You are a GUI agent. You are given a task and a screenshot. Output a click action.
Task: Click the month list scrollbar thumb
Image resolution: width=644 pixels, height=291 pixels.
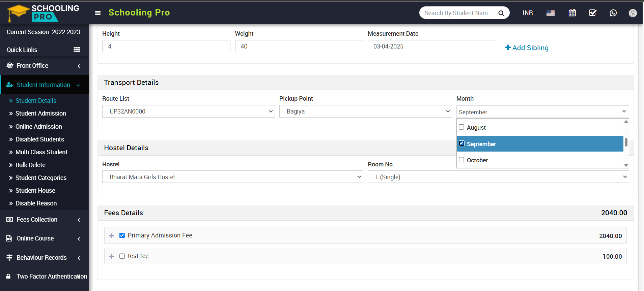(626, 142)
